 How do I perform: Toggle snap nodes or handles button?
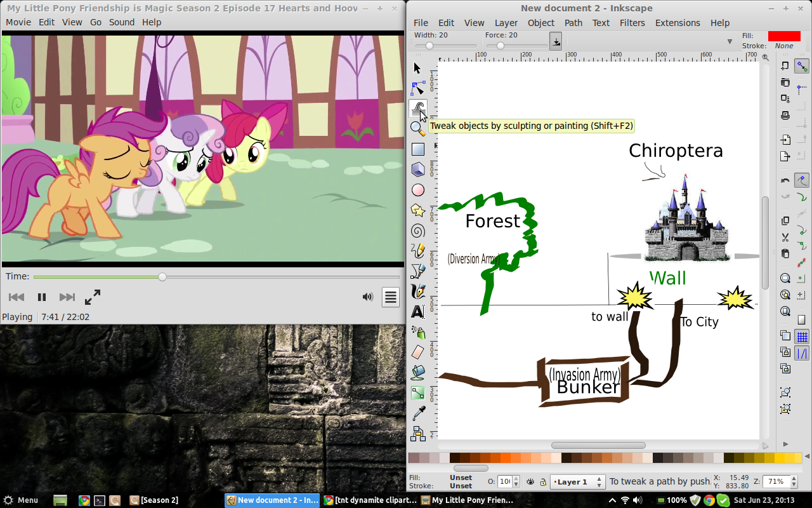pyautogui.click(x=802, y=180)
